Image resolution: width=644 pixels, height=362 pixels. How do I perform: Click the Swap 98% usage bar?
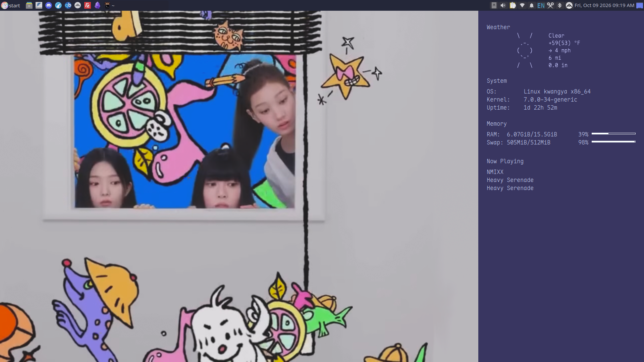[x=613, y=142]
